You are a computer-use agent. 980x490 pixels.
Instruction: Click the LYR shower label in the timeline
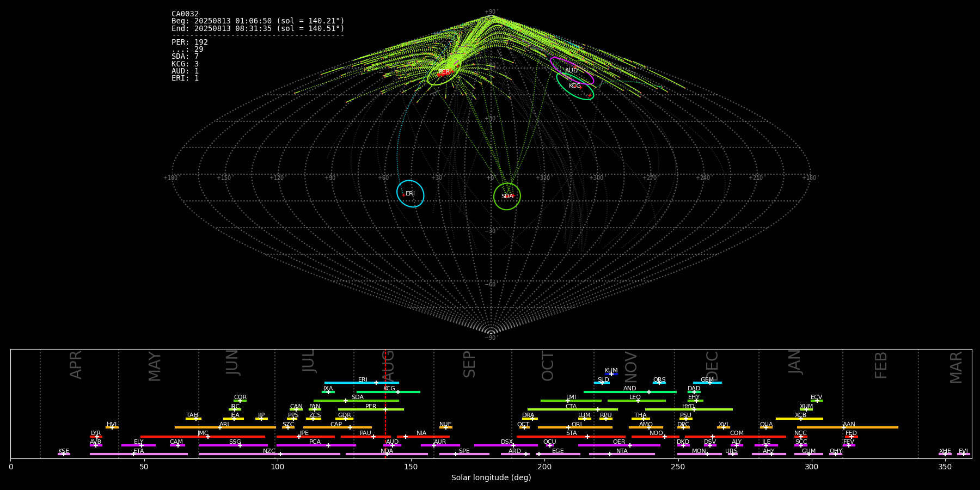96,433
